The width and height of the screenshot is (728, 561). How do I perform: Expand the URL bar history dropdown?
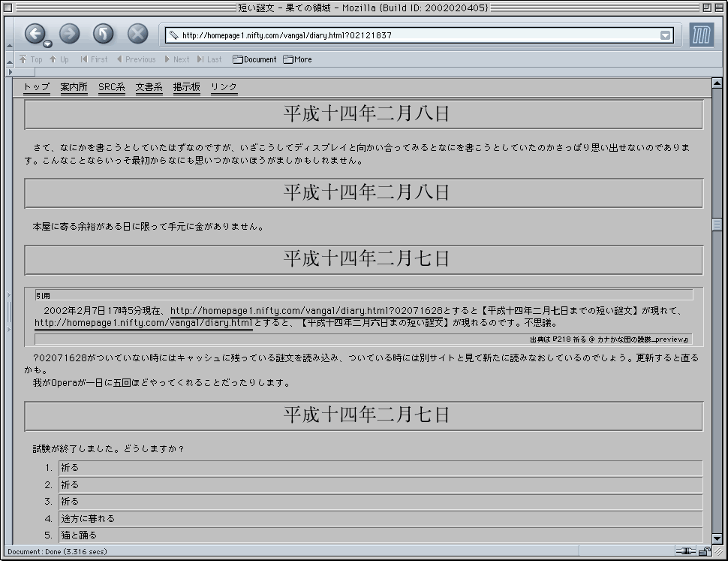665,35
